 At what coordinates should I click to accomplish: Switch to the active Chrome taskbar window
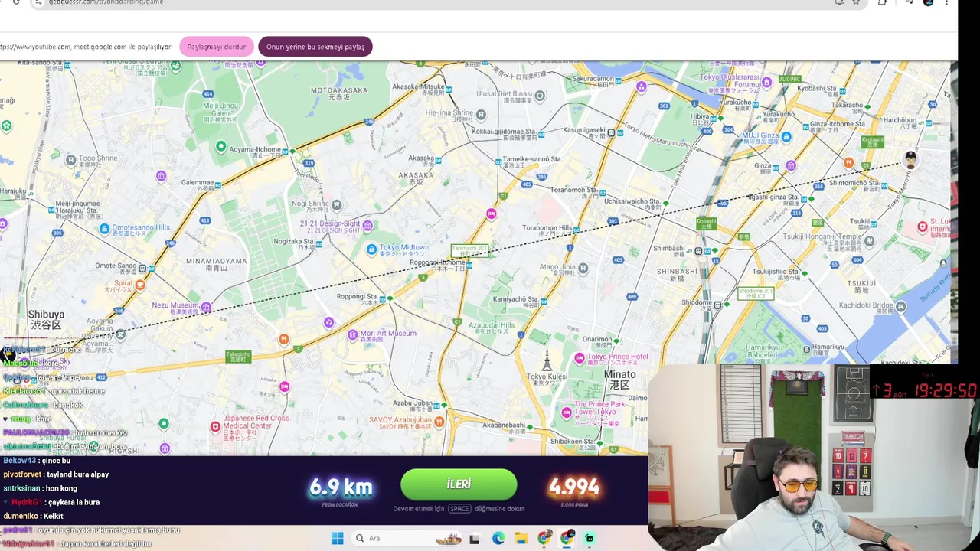[567, 539]
